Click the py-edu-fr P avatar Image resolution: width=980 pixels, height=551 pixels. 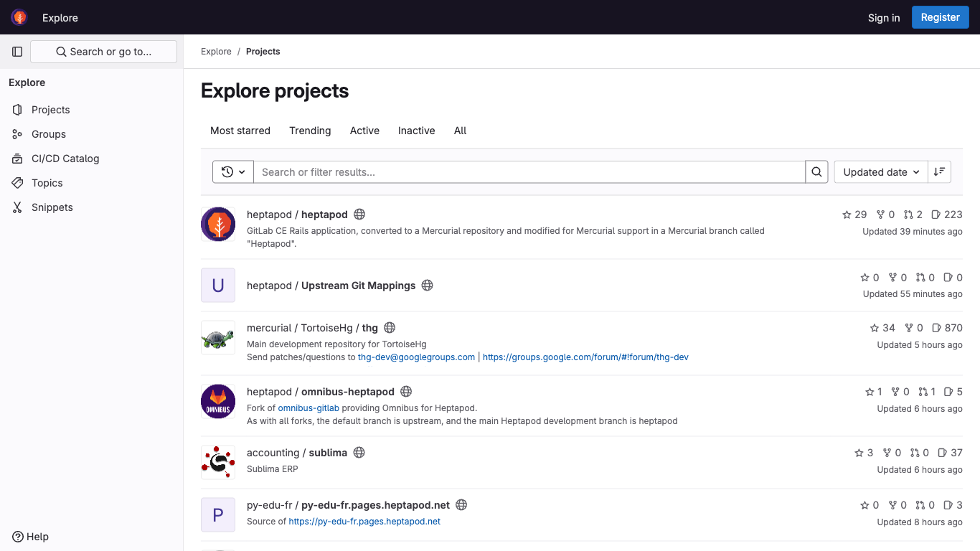(218, 515)
